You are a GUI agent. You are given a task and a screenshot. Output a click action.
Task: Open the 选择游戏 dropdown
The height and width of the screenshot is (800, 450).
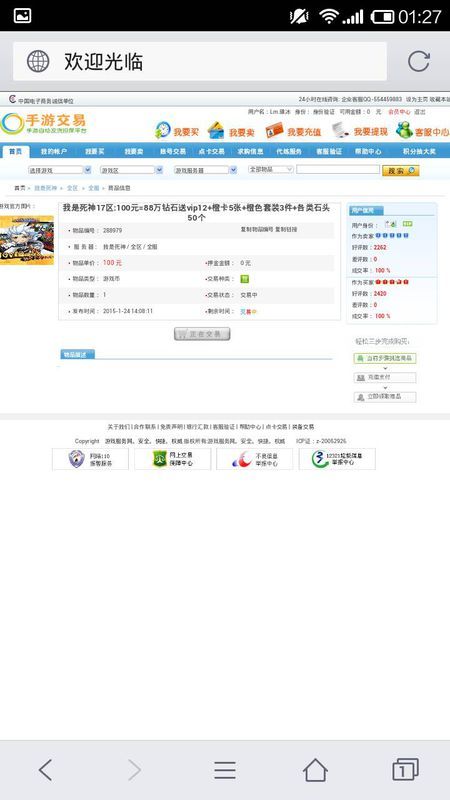pyautogui.click(x=60, y=170)
